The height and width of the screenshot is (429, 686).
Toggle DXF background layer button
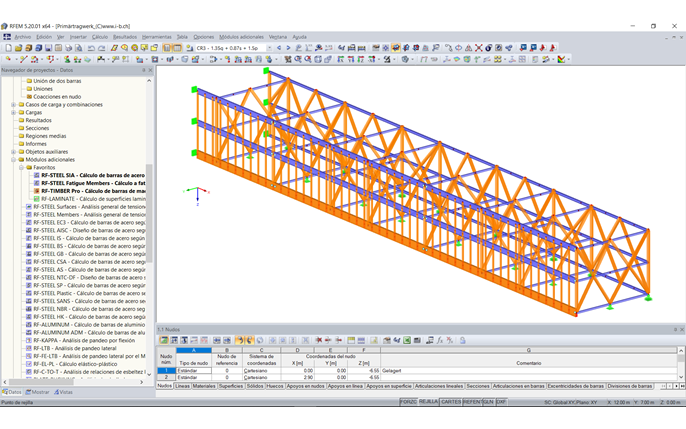tap(501, 401)
